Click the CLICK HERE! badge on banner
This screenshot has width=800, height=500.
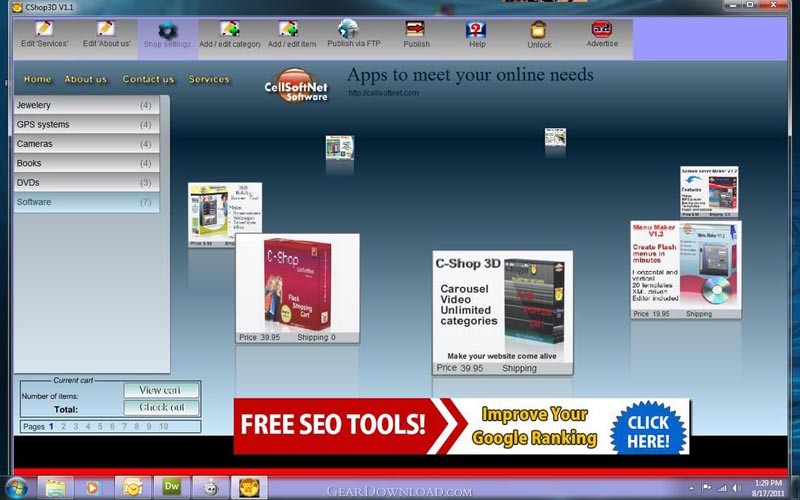pyautogui.click(x=648, y=428)
